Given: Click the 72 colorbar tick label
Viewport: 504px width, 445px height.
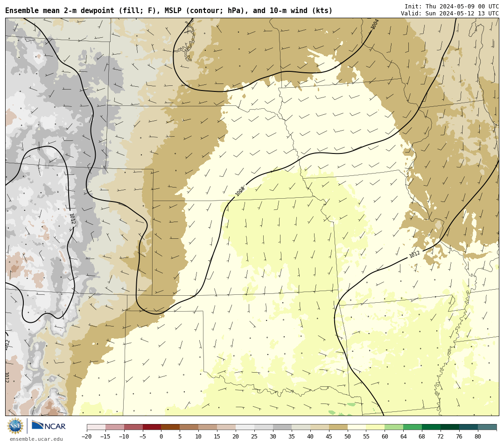Looking at the screenshot, I should pos(441,436).
